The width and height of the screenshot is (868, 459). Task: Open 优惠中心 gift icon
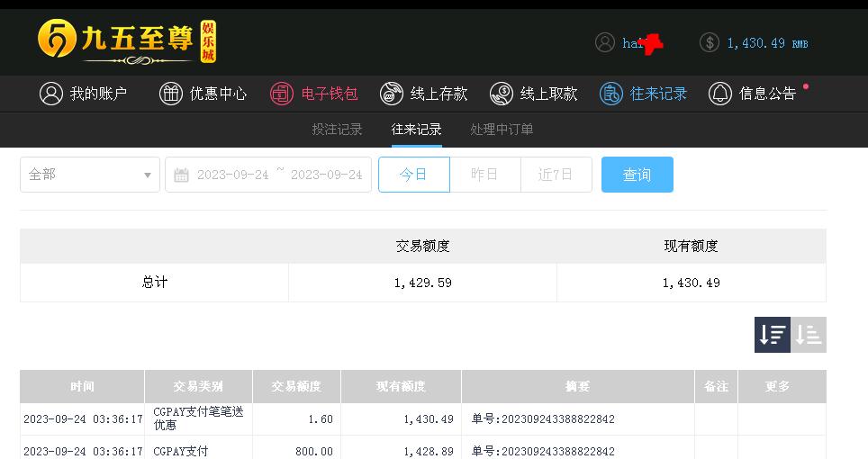pyautogui.click(x=170, y=94)
